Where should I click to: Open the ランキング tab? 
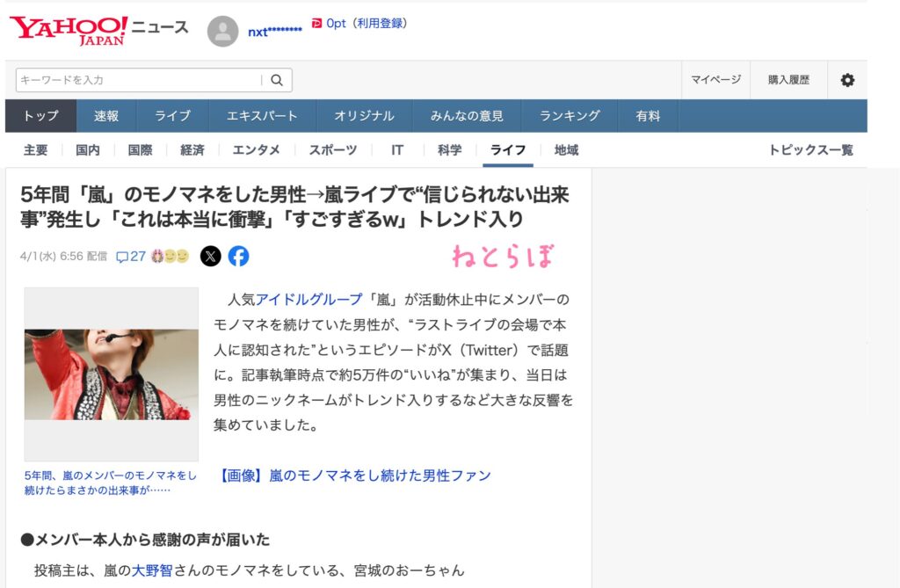click(x=570, y=116)
